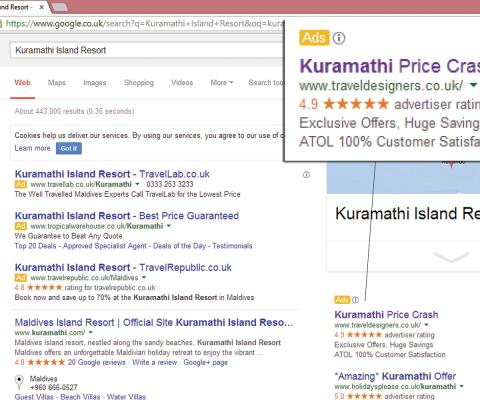The height and width of the screenshot is (400, 480).
Task: Close the Kuramathi Island Resort browser tab
Action: click(x=41, y=7)
